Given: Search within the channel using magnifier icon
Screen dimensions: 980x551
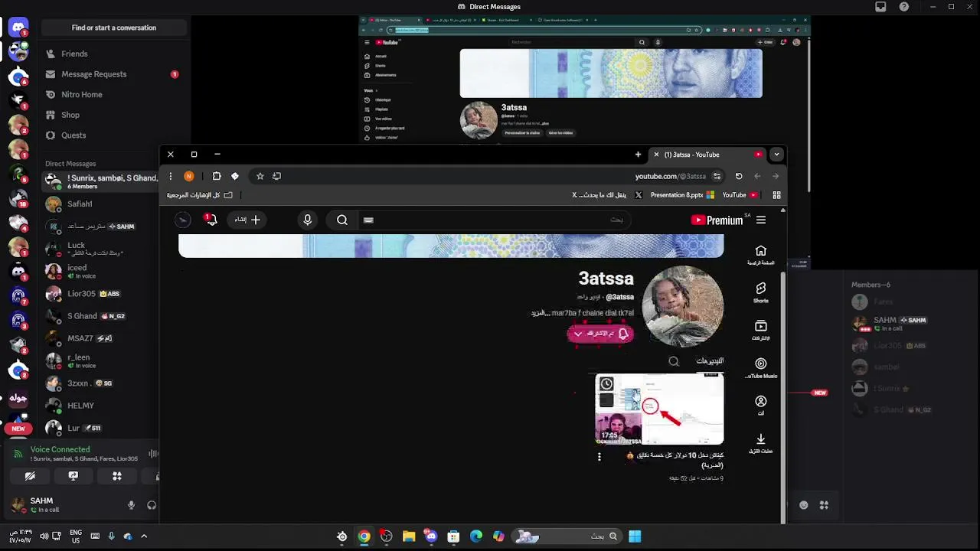Looking at the screenshot, I should coord(674,361).
